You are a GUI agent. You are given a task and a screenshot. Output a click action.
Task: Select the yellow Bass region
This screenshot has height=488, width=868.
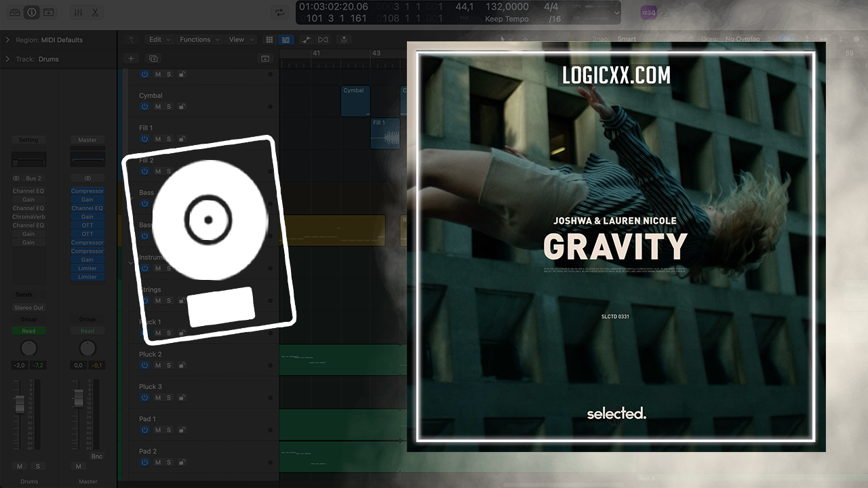(332, 230)
